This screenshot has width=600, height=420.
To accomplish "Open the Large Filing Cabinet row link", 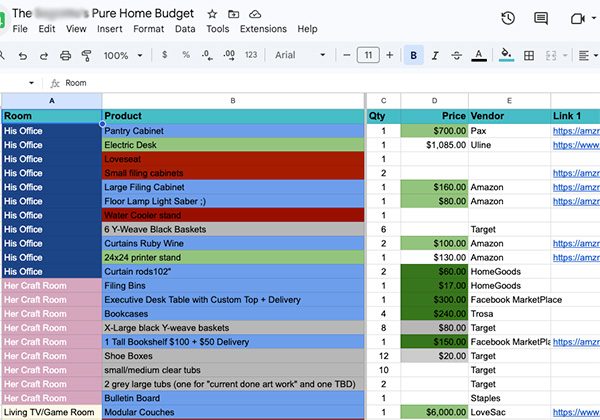I will pyautogui.click(x=576, y=187).
